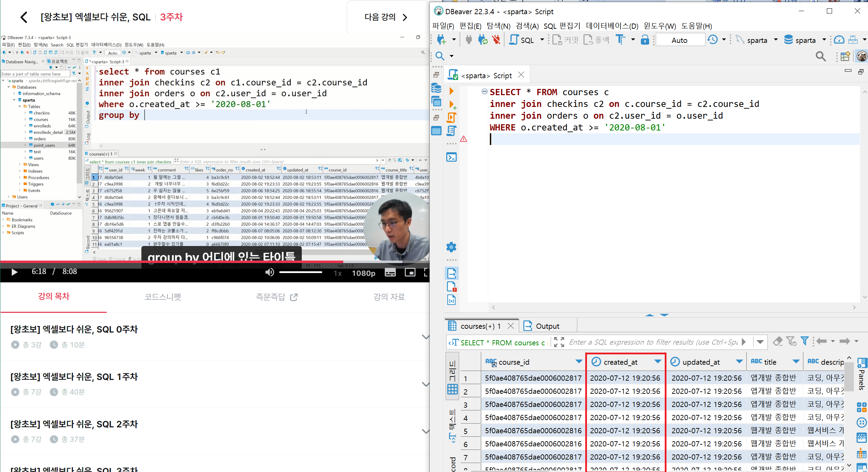Open the 데이터베이스(D) menu
This screenshot has height=472, width=868.
coord(612,26)
